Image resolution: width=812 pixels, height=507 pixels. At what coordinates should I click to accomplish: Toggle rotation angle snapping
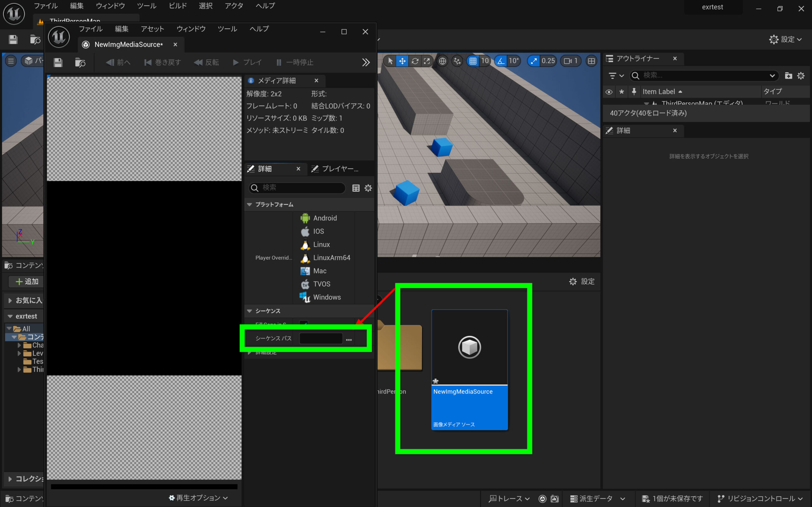tap(501, 61)
